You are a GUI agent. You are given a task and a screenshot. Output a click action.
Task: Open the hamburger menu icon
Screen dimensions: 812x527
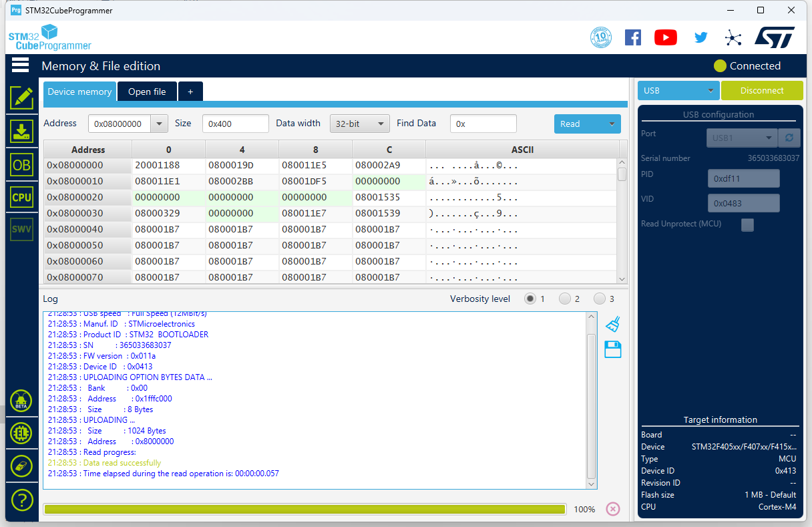(x=20, y=65)
